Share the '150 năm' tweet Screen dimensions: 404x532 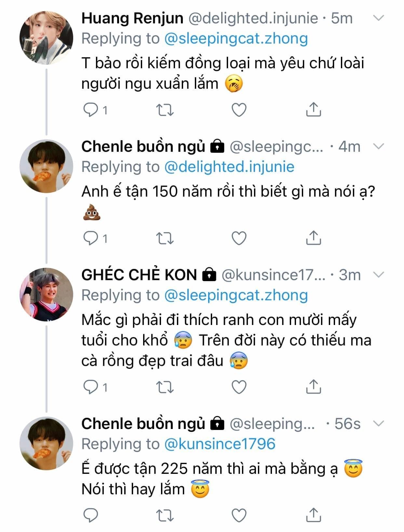tap(313, 238)
